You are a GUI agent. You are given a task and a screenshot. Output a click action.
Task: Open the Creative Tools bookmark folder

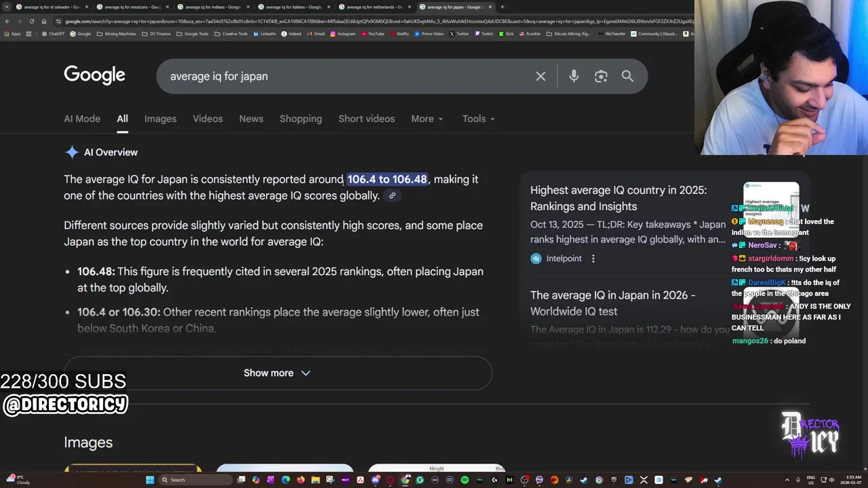[232, 33]
